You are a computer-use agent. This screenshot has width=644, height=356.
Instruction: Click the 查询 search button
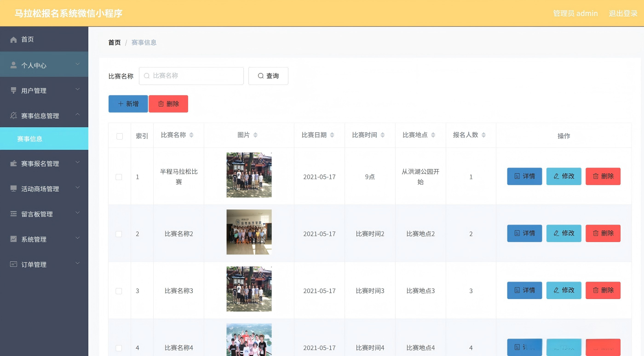268,76
